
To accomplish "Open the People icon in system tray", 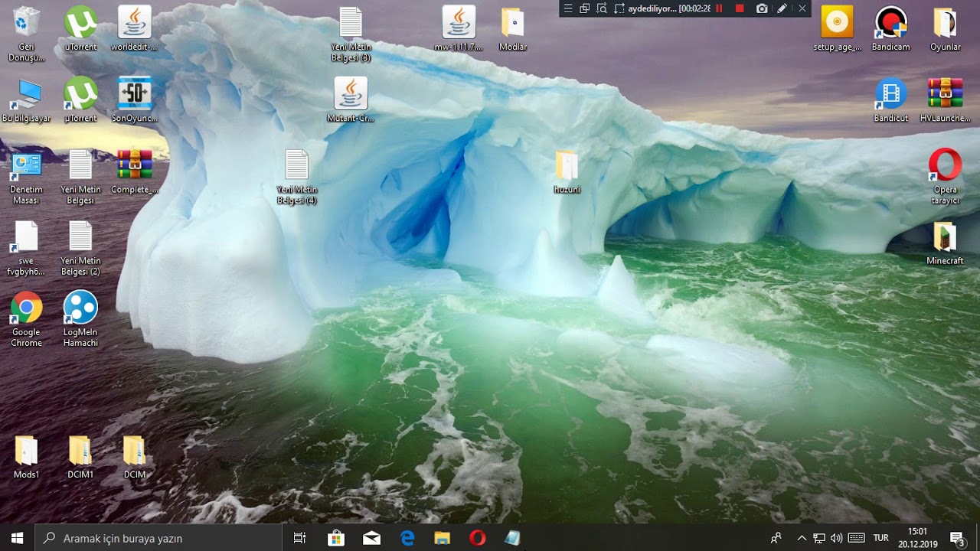I will (776, 538).
